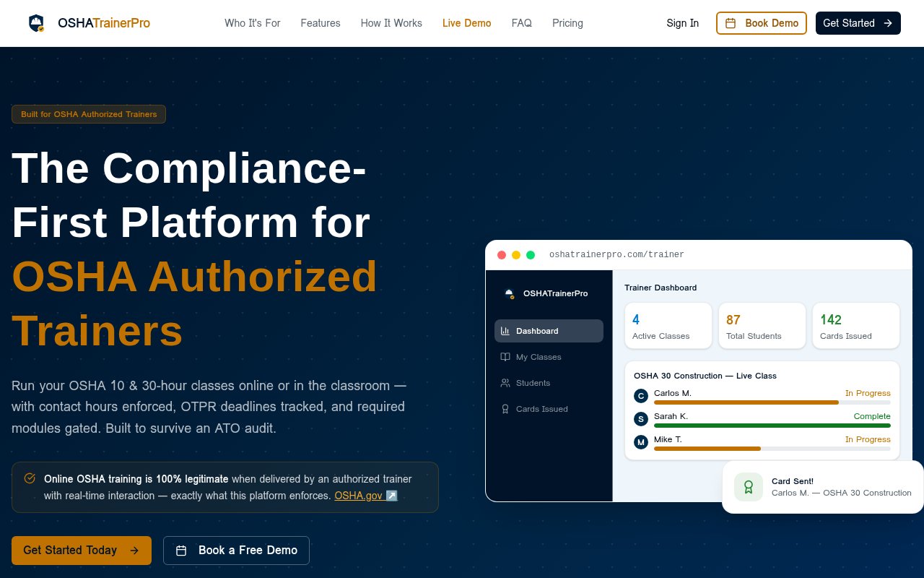This screenshot has width=924, height=578.
Task: Click the arrow icon in Get Started button
Action: coord(888,23)
